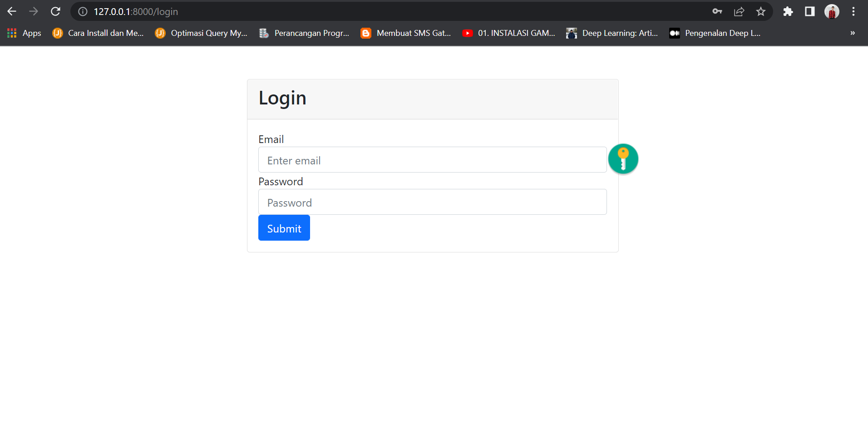
Task: Share this page using the share icon
Action: [x=739, y=11]
